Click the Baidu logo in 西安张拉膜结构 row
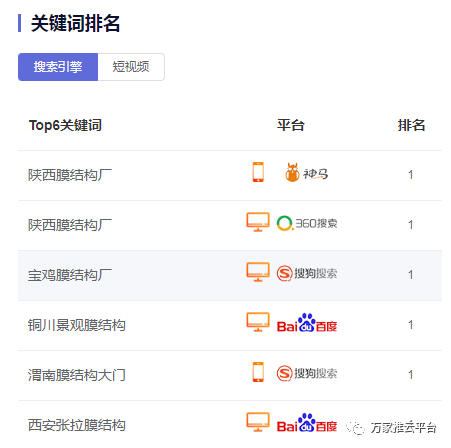The image size is (451, 448). tap(307, 423)
